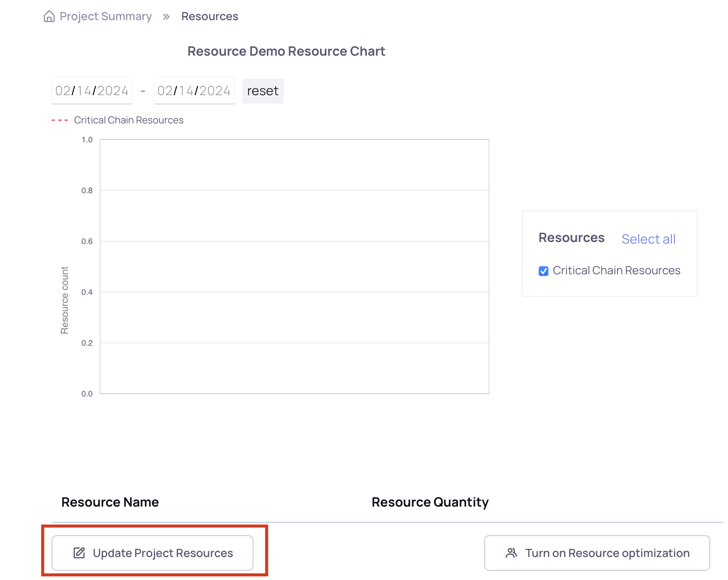Click the reset date range button
728x580 pixels.
point(263,91)
